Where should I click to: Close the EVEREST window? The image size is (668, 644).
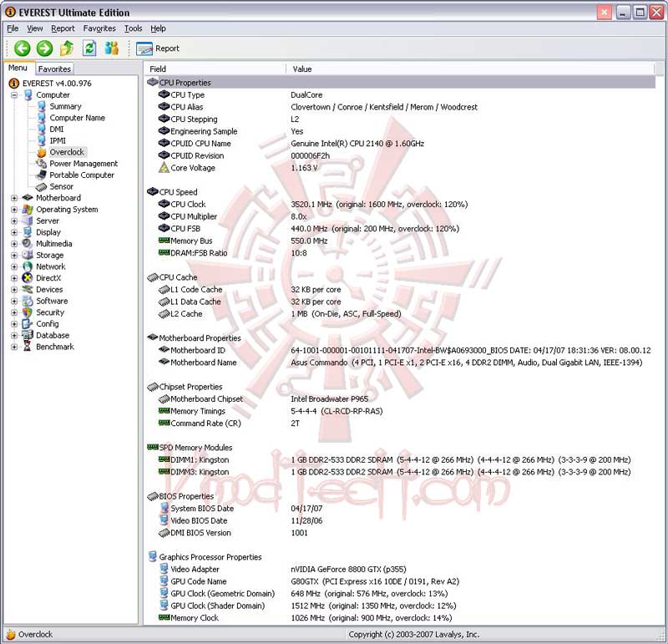pos(656,13)
